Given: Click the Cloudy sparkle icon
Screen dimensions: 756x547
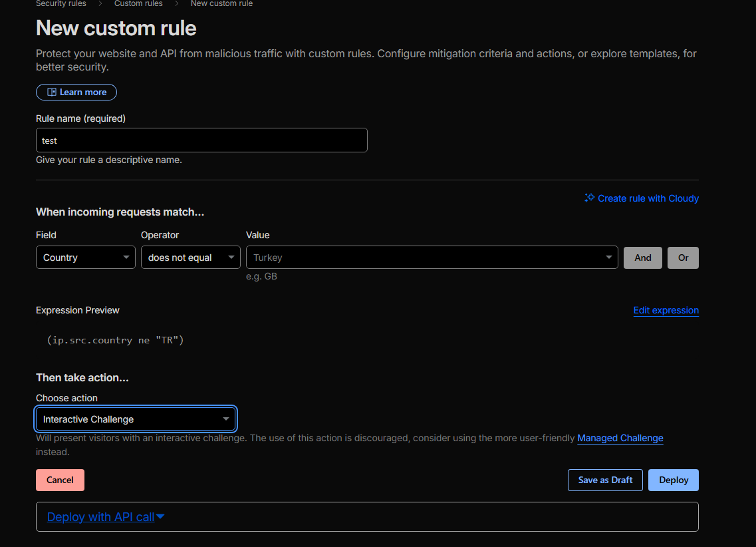Looking at the screenshot, I should tap(590, 198).
